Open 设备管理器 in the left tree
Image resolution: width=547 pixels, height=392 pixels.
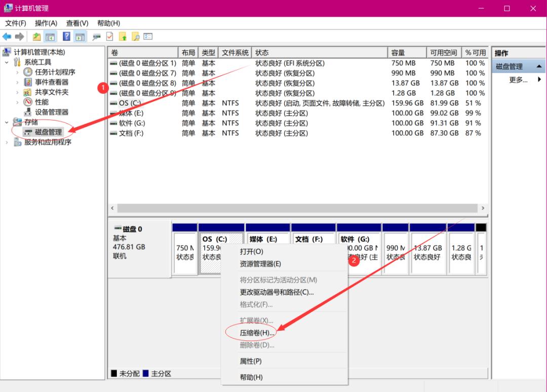[51, 112]
